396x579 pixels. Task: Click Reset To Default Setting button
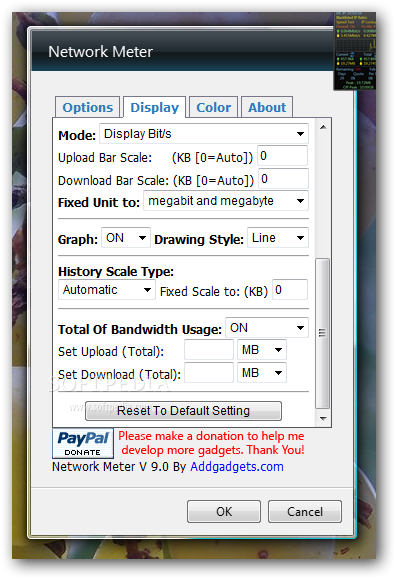pyautogui.click(x=183, y=411)
